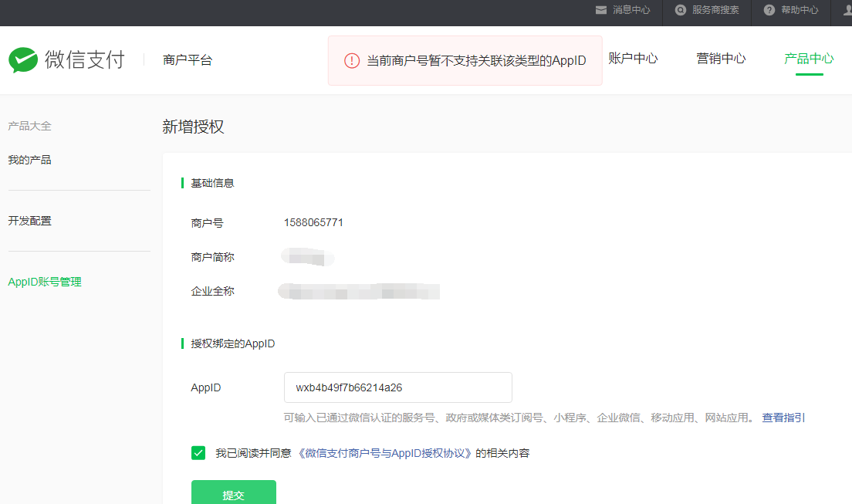Click 帮助中心 text in top bar
The width and height of the screenshot is (852, 504).
tap(800, 10)
